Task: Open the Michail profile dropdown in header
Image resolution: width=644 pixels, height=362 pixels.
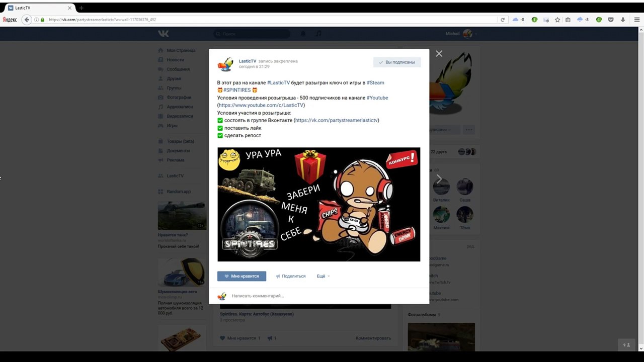Action: click(x=461, y=34)
